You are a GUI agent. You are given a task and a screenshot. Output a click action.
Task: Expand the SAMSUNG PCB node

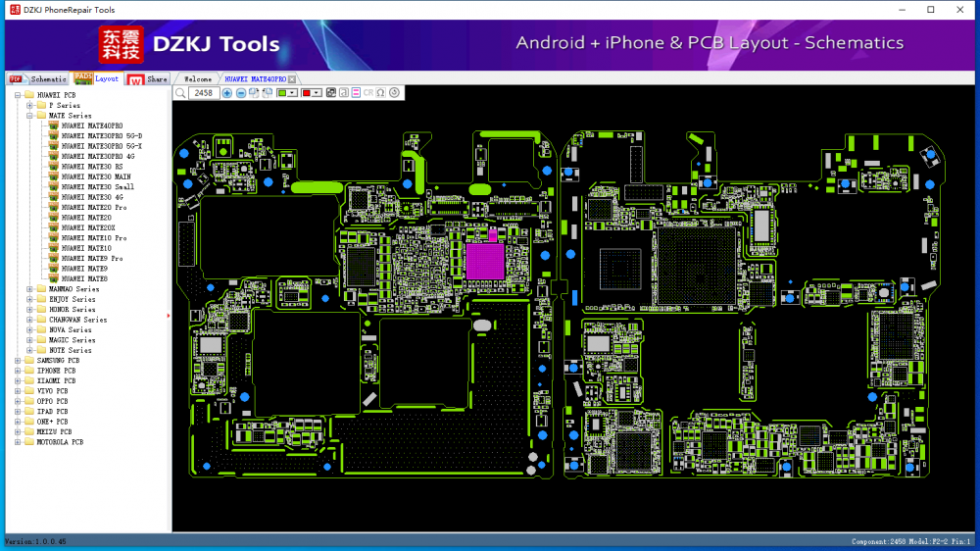pos(18,360)
